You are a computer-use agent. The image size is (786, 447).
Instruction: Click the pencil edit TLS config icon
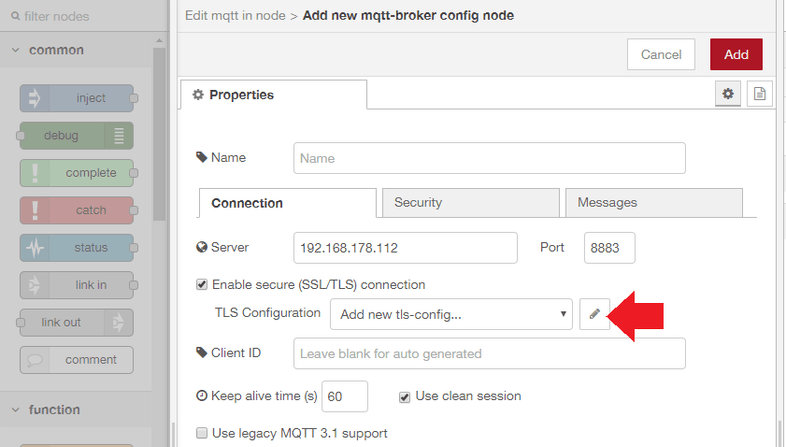point(594,314)
